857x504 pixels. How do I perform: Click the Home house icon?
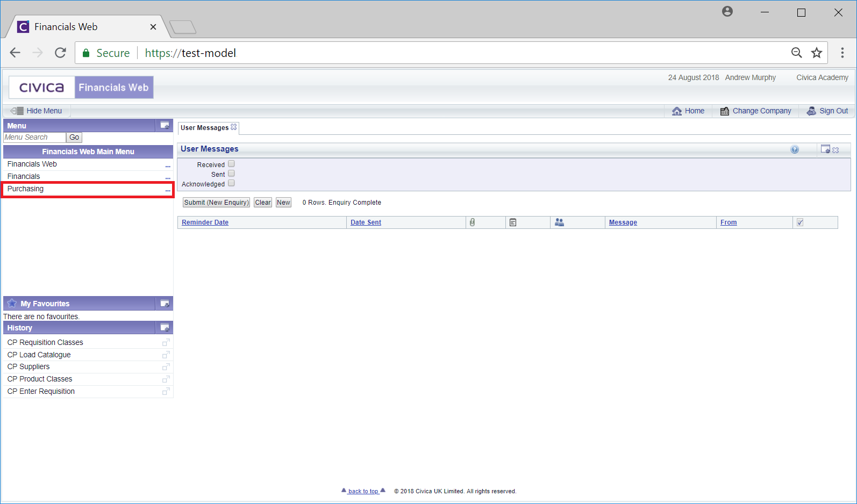point(677,111)
